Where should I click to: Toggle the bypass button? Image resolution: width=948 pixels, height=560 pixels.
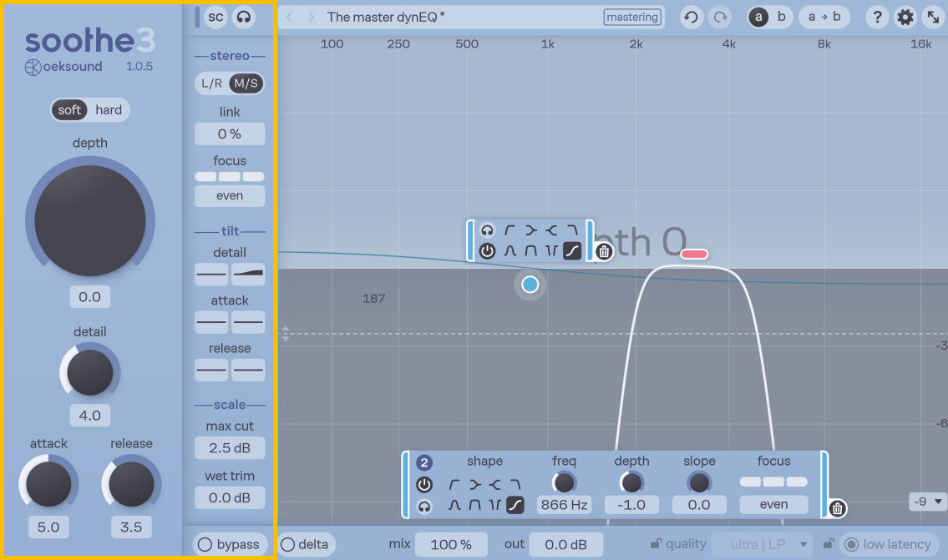click(230, 544)
